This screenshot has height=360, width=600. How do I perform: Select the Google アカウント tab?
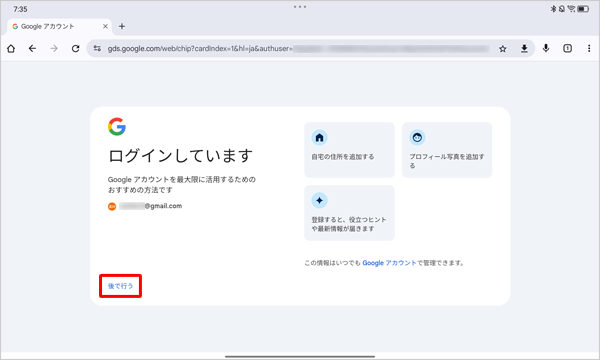60,27
